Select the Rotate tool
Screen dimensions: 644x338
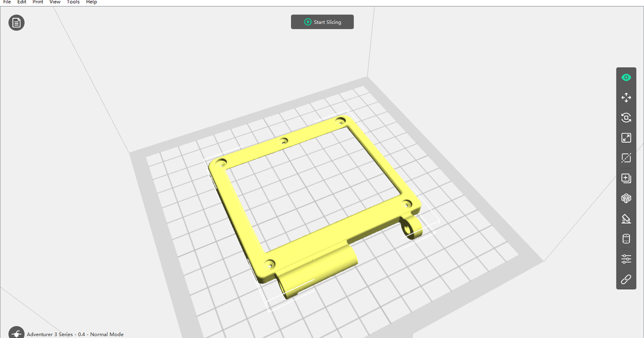[x=626, y=117]
